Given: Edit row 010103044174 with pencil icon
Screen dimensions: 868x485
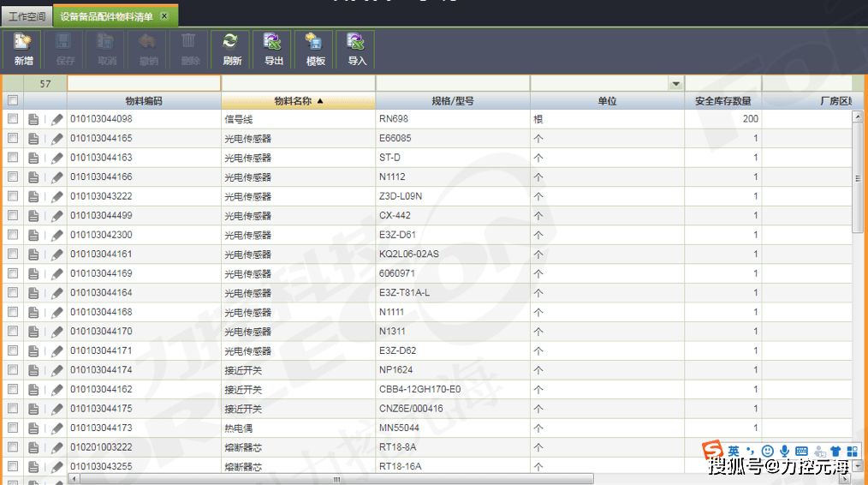Looking at the screenshot, I should pyautogui.click(x=57, y=370).
